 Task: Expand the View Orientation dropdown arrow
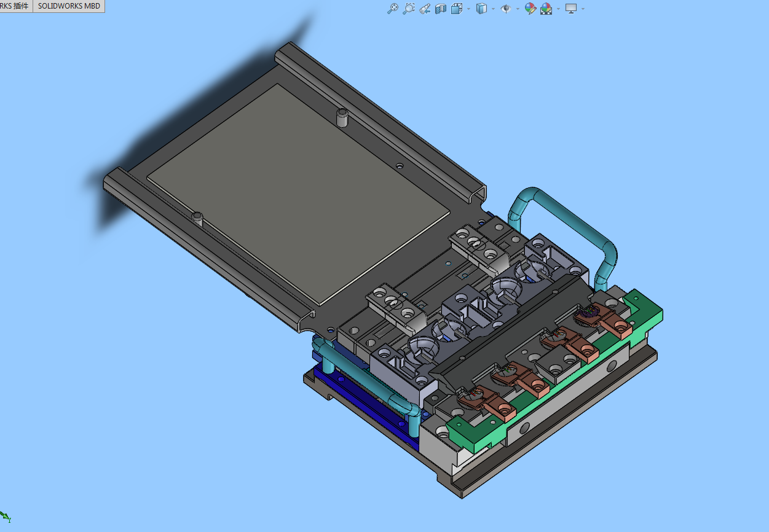(468, 9)
